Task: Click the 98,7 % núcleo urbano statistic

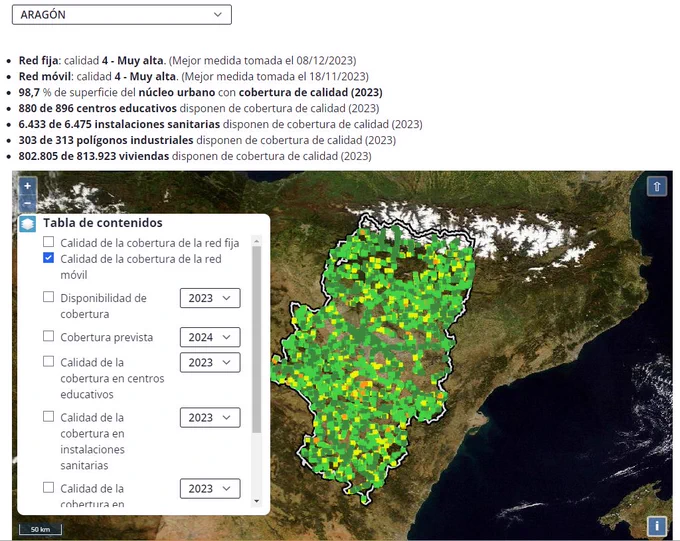Action: [x=200, y=92]
